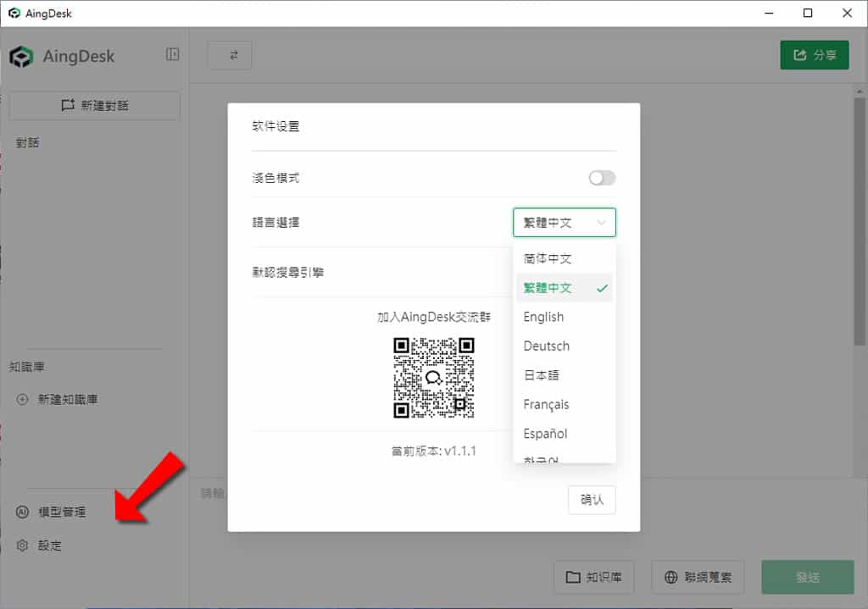Toggle the 聯網蒐索 globe button
Viewport: 868px width, 609px height.
coord(698,578)
